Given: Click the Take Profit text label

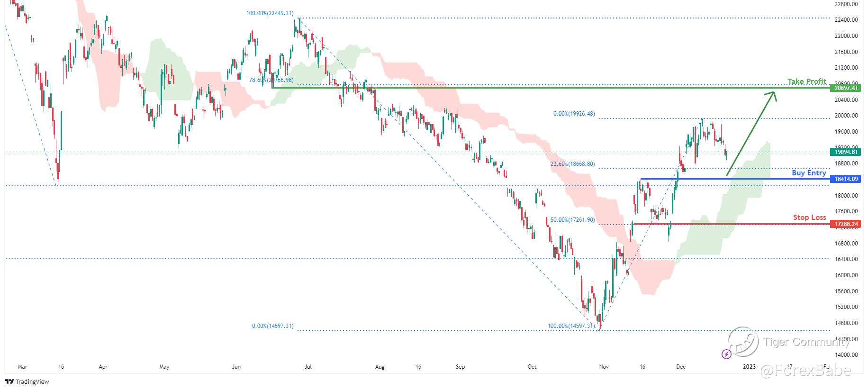Looking at the screenshot, I should [807, 82].
